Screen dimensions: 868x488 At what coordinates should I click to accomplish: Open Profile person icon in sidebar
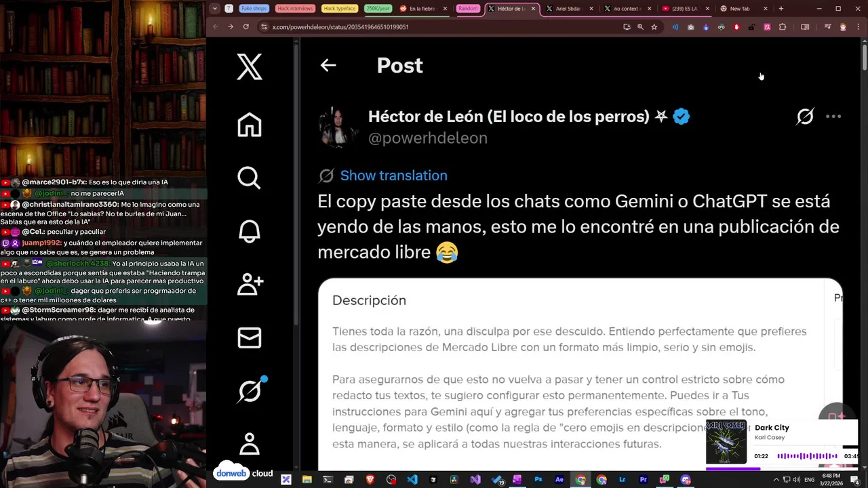point(250,444)
